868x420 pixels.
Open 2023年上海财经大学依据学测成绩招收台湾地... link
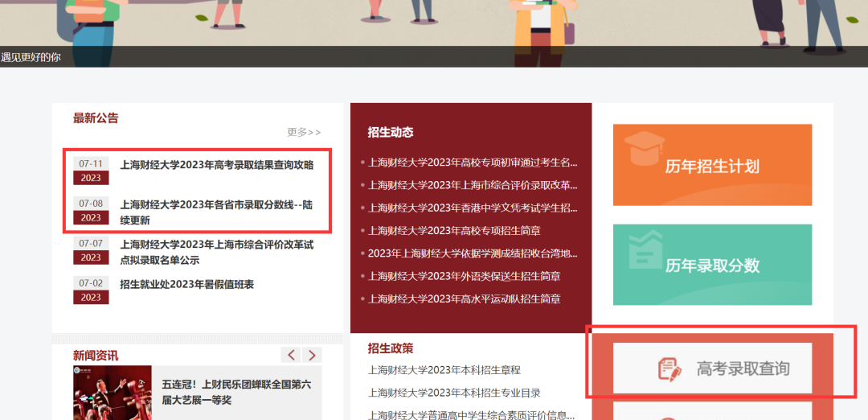coord(473,253)
